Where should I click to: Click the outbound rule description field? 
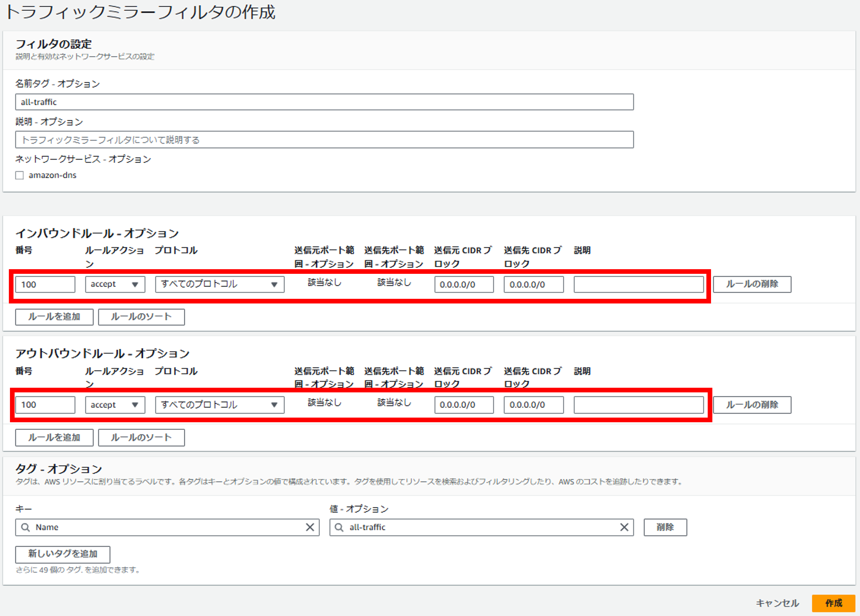pos(639,405)
